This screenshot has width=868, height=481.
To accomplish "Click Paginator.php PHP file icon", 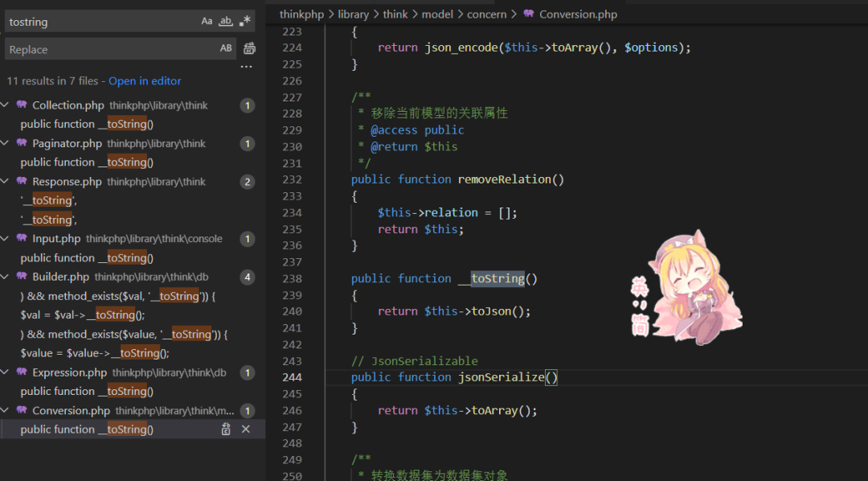I will 22,142.
